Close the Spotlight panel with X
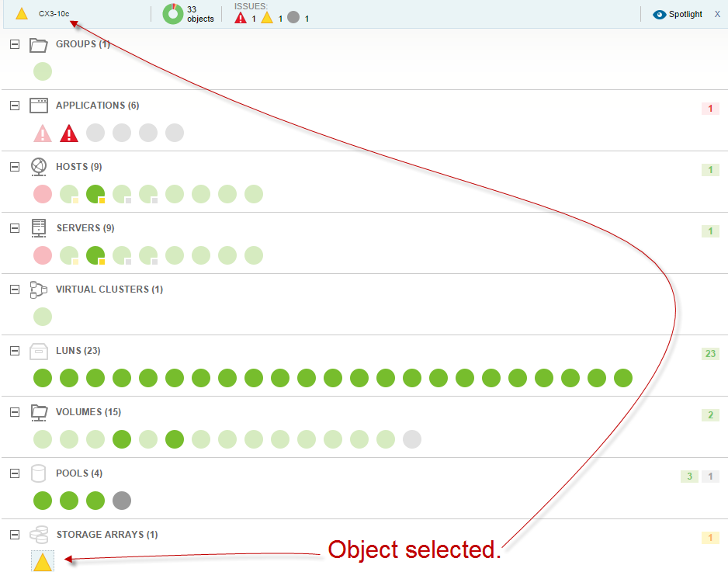Image resolution: width=728 pixels, height=572 pixels. [x=718, y=13]
